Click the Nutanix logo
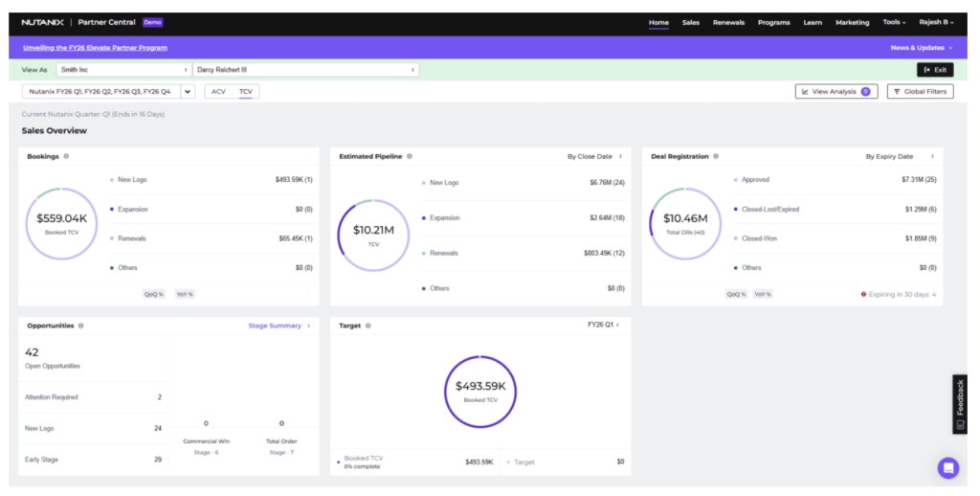This screenshot has width=980, height=496. pos(42,22)
